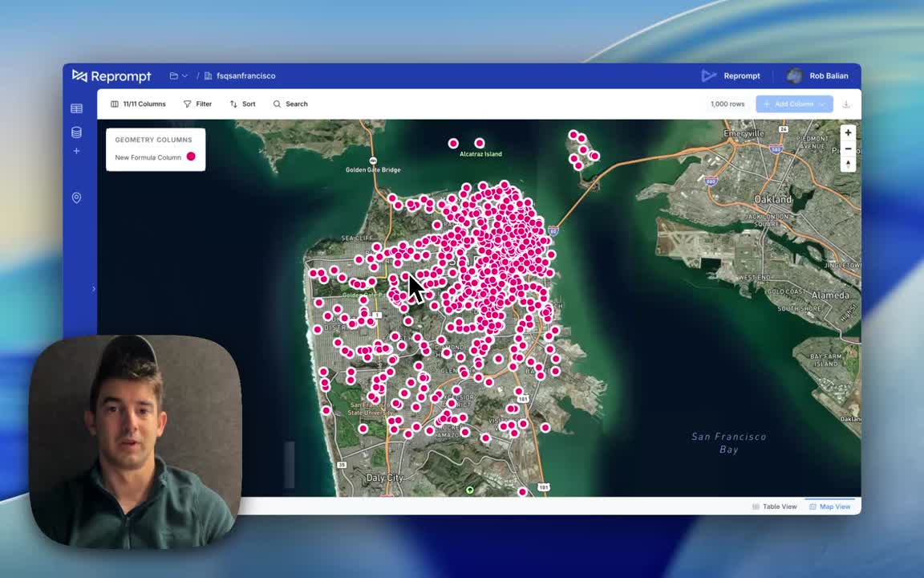Screen dimensions: 924x578
Task: Open the database sidebar icon
Action: 76,132
